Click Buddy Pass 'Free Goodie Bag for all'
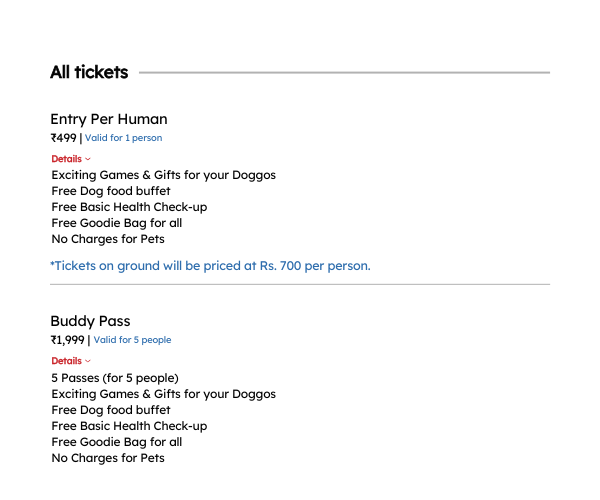 117,442
